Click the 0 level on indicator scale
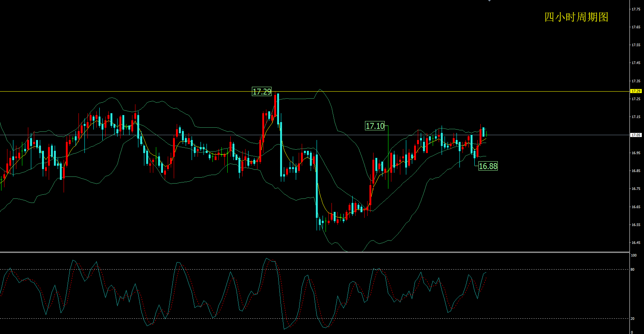The image size is (644, 334). [632, 332]
